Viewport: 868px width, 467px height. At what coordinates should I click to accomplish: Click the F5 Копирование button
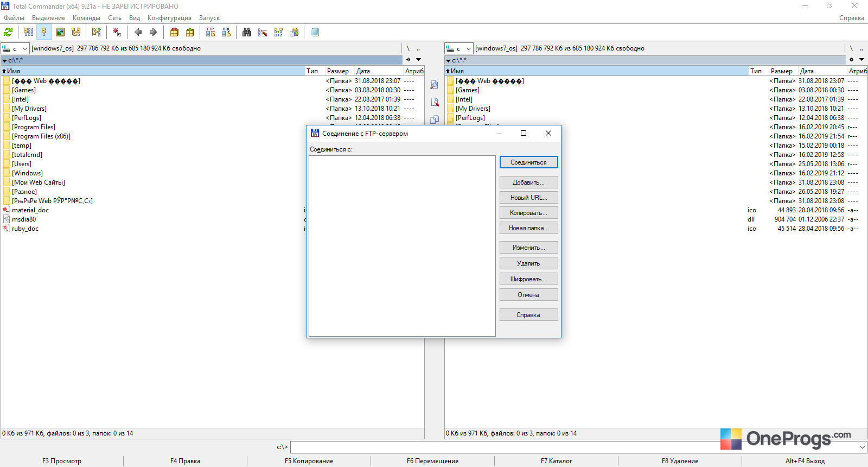pyautogui.click(x=309, y=461)
